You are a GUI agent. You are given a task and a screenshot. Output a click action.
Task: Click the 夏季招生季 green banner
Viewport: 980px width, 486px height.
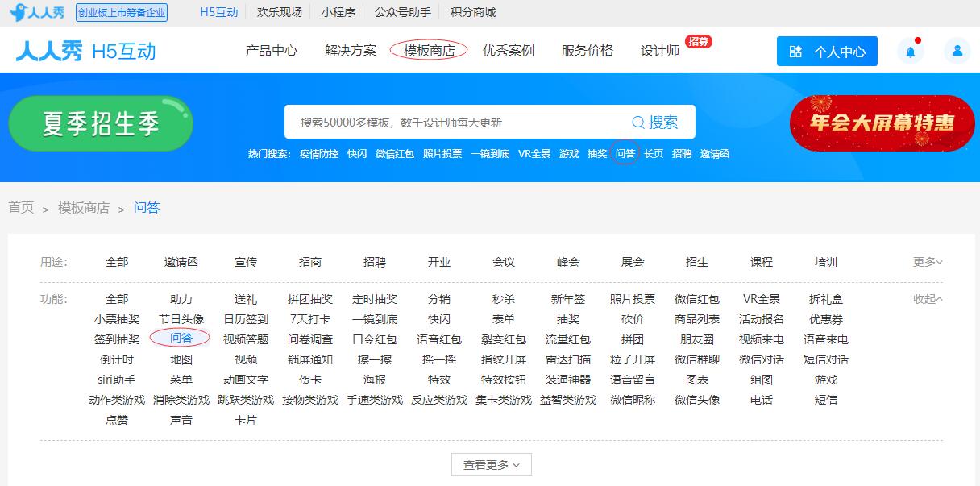101,123
